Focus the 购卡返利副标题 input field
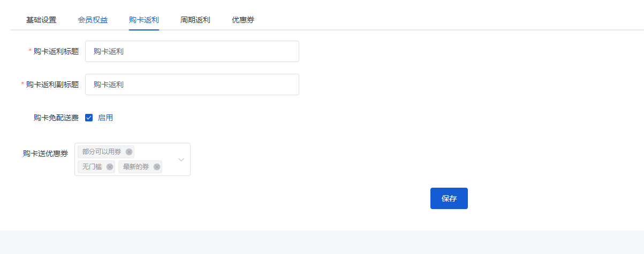Viewport: 644px width, 254px height. pyautogui.click(x=192, y=84)
